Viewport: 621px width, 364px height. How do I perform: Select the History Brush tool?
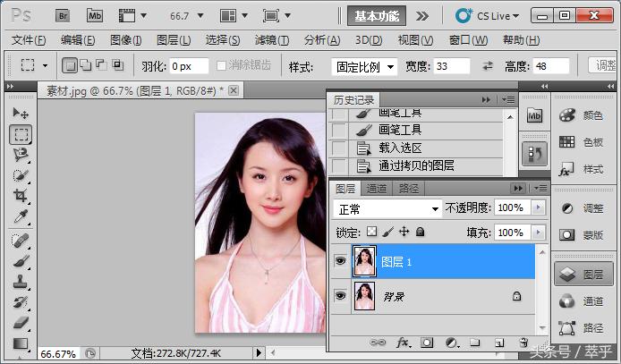pos(21,302)
